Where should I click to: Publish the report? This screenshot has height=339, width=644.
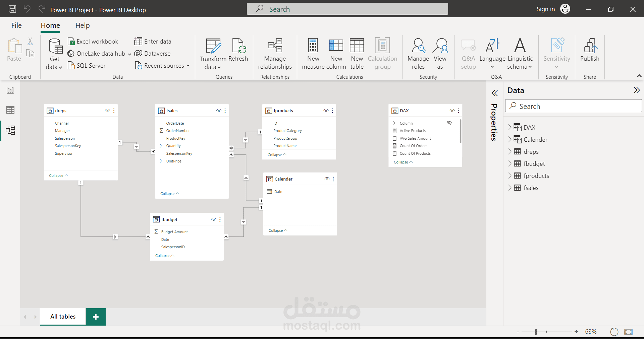590,50
